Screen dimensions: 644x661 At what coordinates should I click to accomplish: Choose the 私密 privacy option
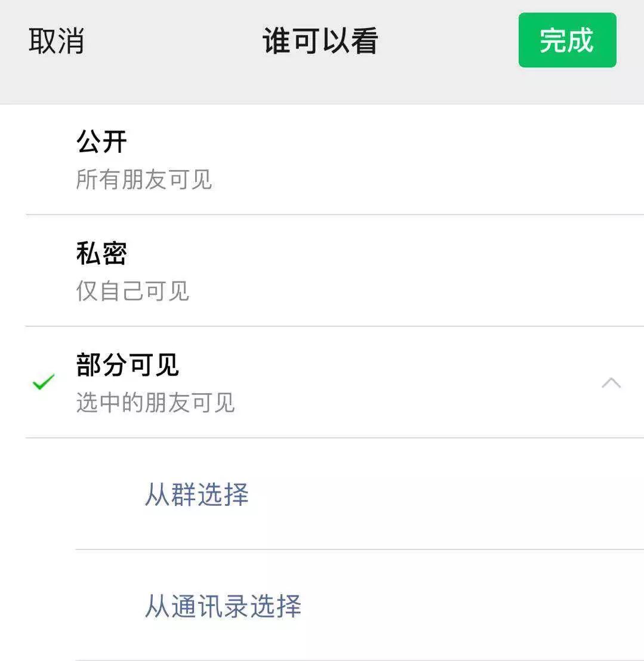322,271
